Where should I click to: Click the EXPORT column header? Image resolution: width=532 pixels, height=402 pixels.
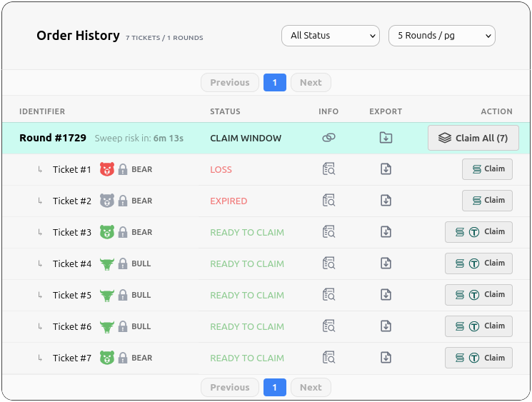point(386,111)
